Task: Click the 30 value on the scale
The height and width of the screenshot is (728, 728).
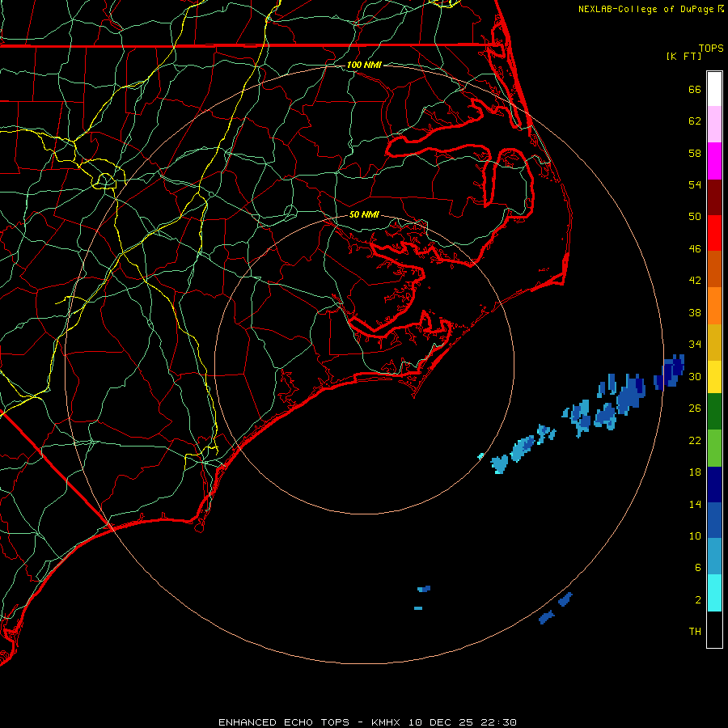Action: [695, 376]
